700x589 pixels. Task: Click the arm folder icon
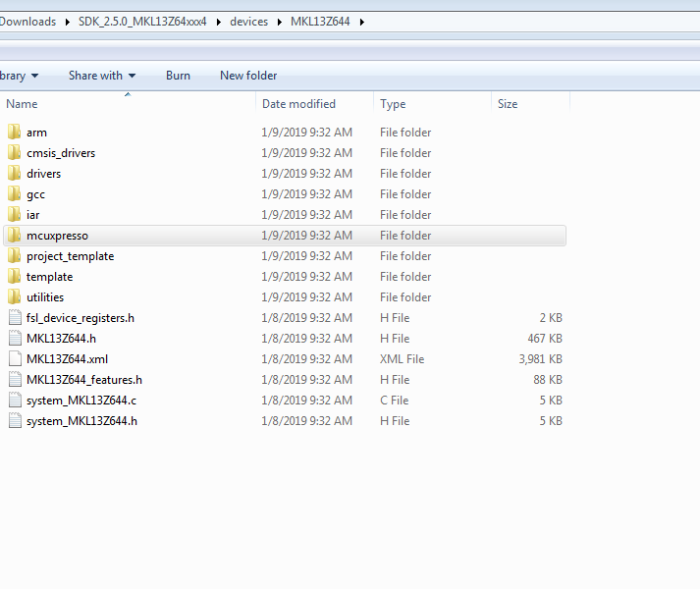(x=15, y=132)
